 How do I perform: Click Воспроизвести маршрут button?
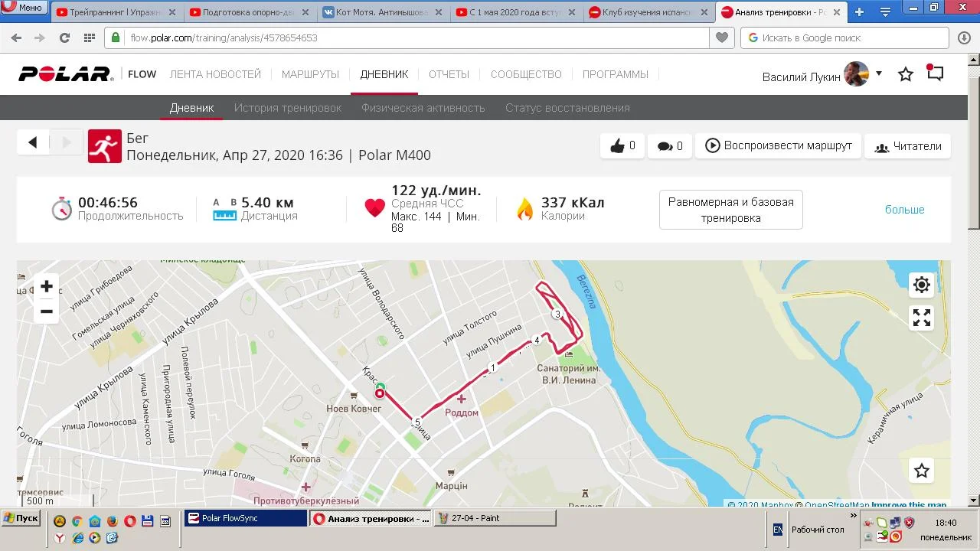point(778,145)
